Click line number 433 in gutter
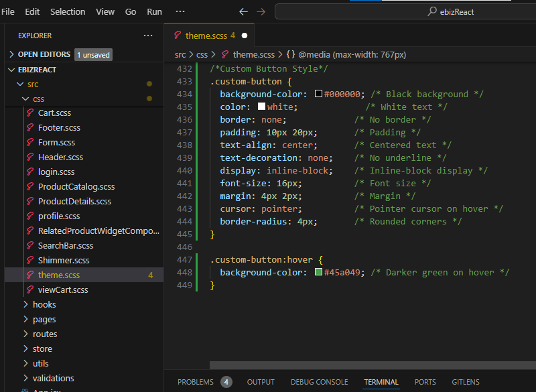Screen dimensions: 536x392 185,81
